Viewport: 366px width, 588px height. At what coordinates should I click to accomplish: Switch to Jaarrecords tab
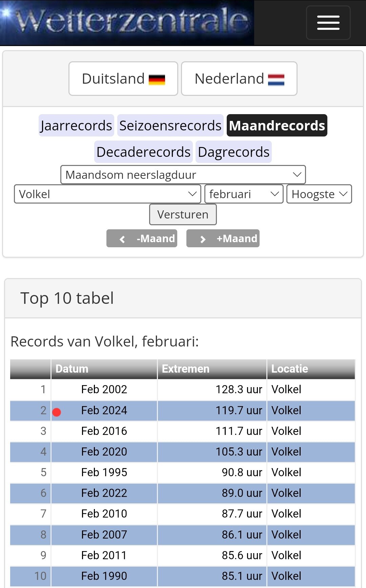[76, 126]
